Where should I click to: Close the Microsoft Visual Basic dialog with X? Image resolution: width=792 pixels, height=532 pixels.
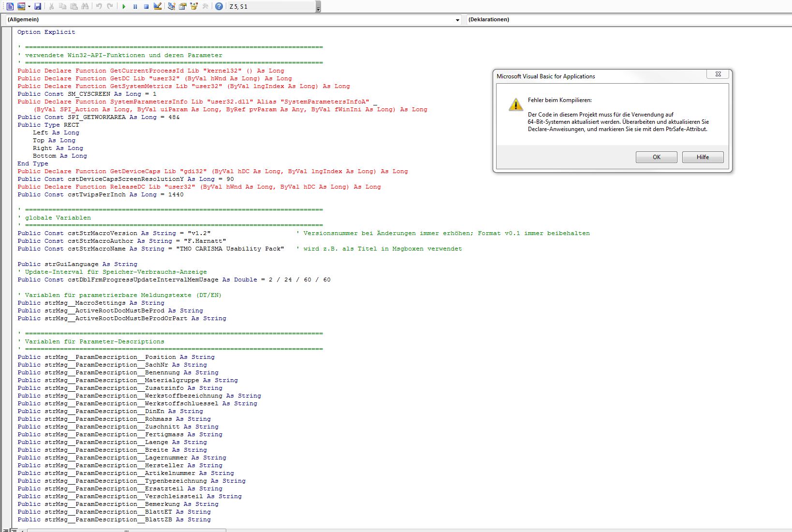[x=718, y=74]
